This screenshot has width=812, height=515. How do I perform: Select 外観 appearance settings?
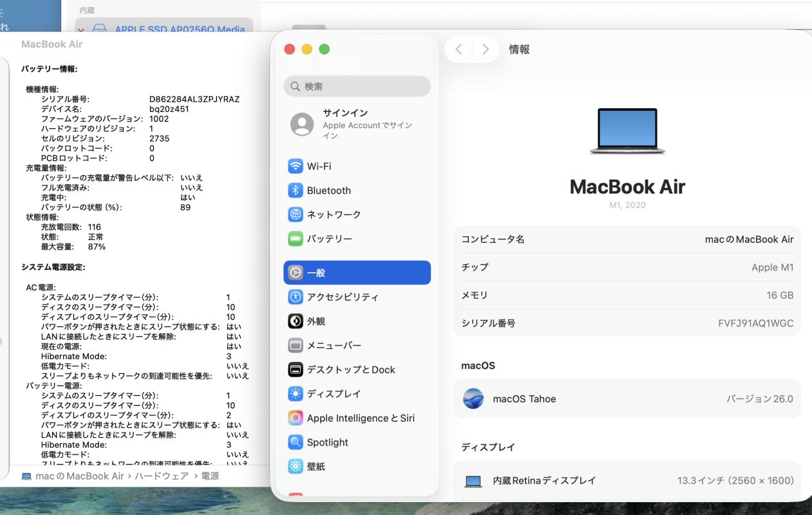coord(316,321)
